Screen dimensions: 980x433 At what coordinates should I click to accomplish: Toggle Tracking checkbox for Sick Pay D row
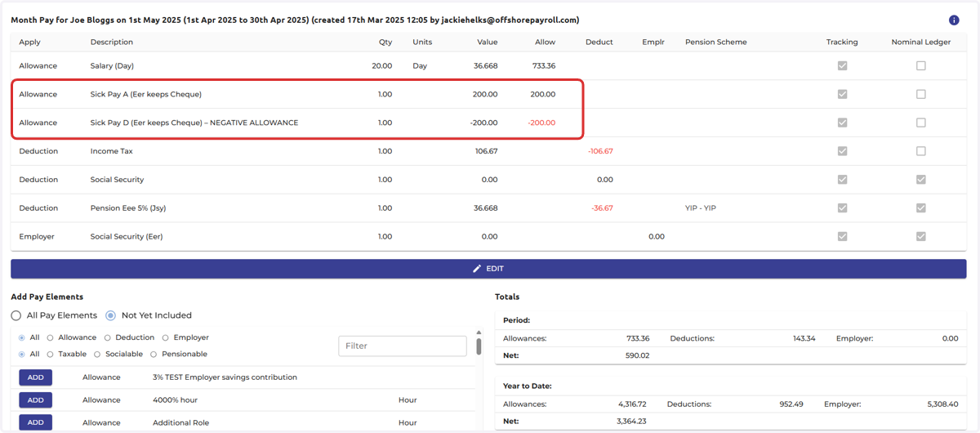842,123
